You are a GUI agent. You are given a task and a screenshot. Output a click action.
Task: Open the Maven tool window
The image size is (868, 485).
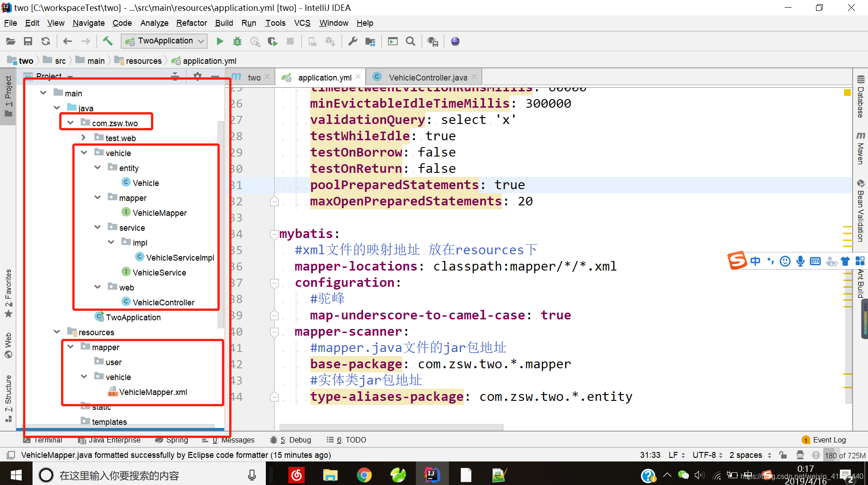point(860,147)
